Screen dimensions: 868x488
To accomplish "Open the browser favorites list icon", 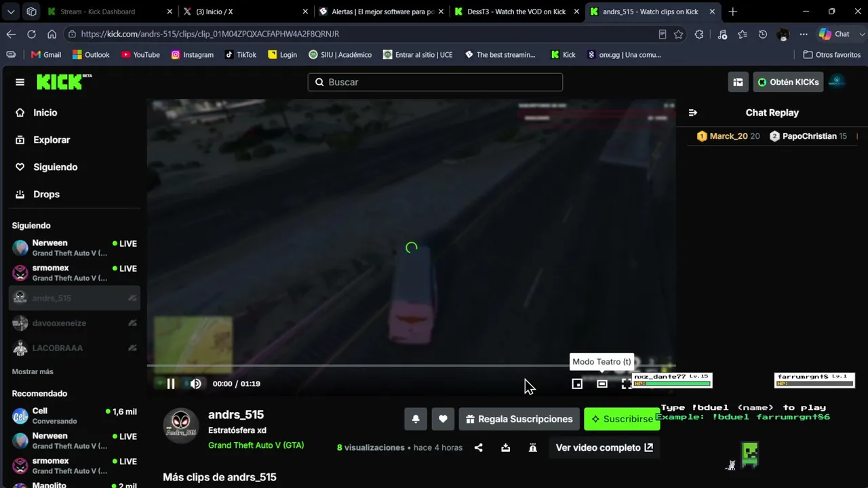I will click(743, 34).
